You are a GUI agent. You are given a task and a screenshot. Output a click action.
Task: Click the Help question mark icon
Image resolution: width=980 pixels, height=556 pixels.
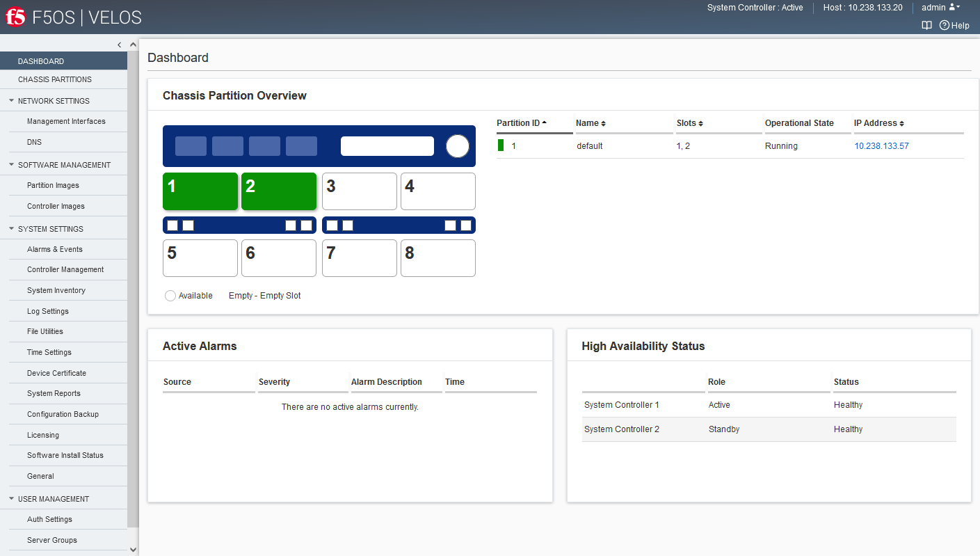click(x=944, y=25)
